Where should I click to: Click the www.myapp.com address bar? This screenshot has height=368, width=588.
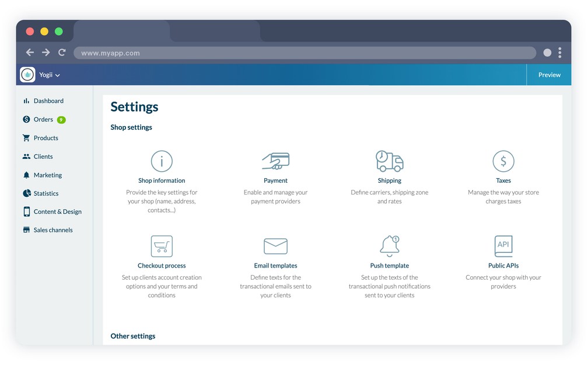point(304,53)
